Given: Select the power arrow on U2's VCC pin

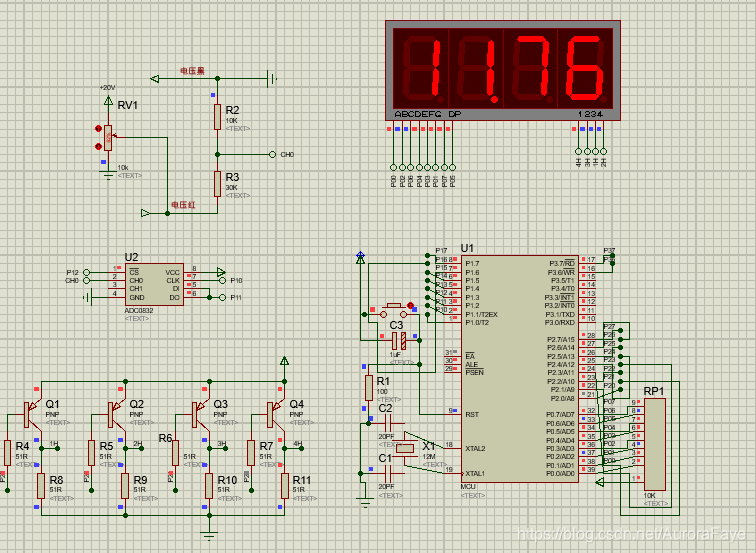Looking at the screenshot, I should (221, 272).
